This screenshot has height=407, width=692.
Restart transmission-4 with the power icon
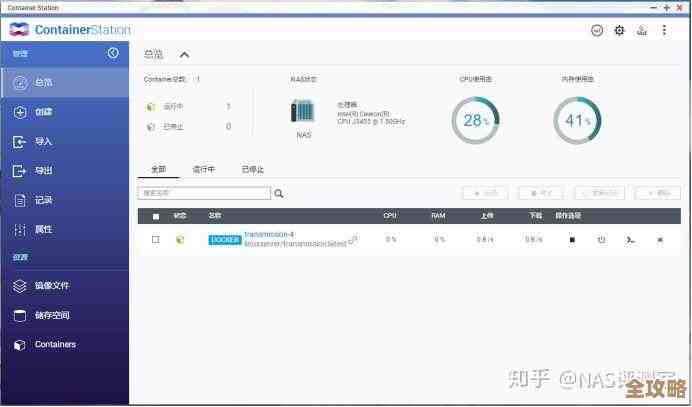point(601,240)
